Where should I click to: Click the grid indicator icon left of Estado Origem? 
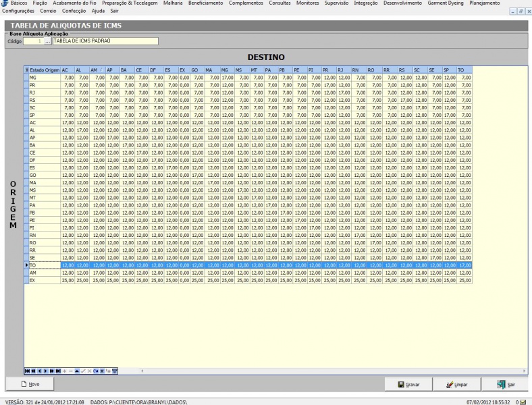pyautogui.click(x=27, y=70)
